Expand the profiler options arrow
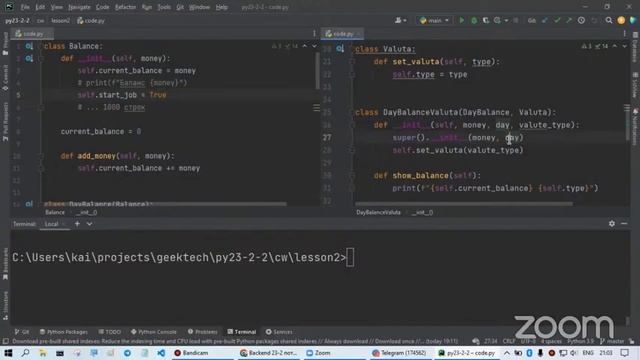The image size is (640, 360). 506,20
